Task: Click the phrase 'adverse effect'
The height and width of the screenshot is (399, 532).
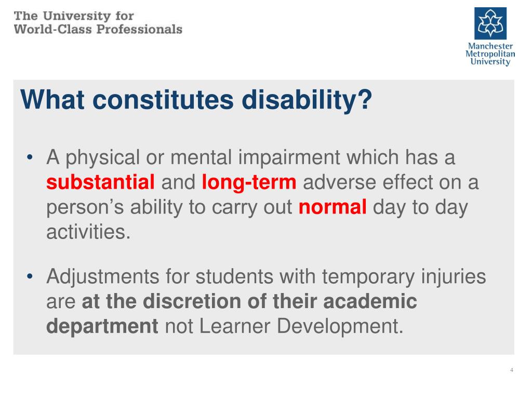Action: [x=368, y=182]
